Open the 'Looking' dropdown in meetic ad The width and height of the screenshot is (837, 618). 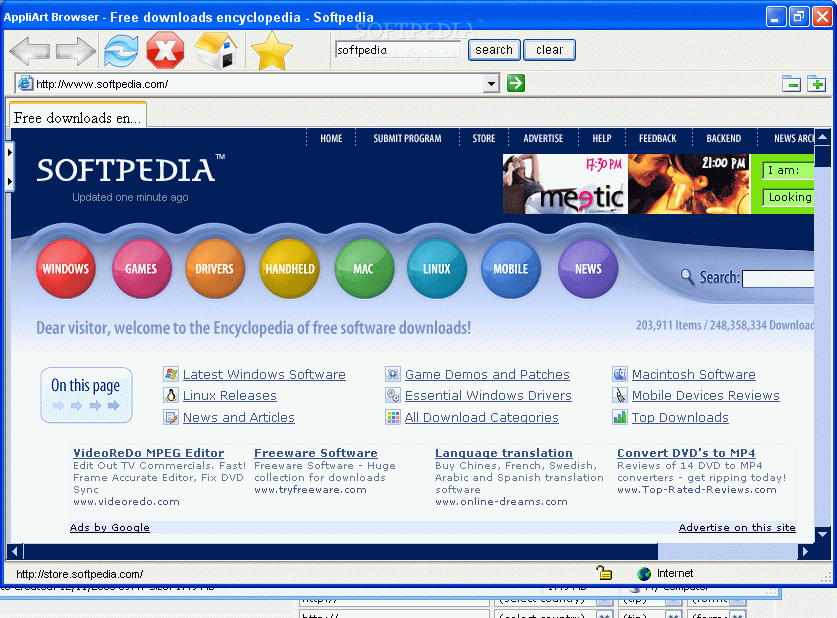point(788,197)
